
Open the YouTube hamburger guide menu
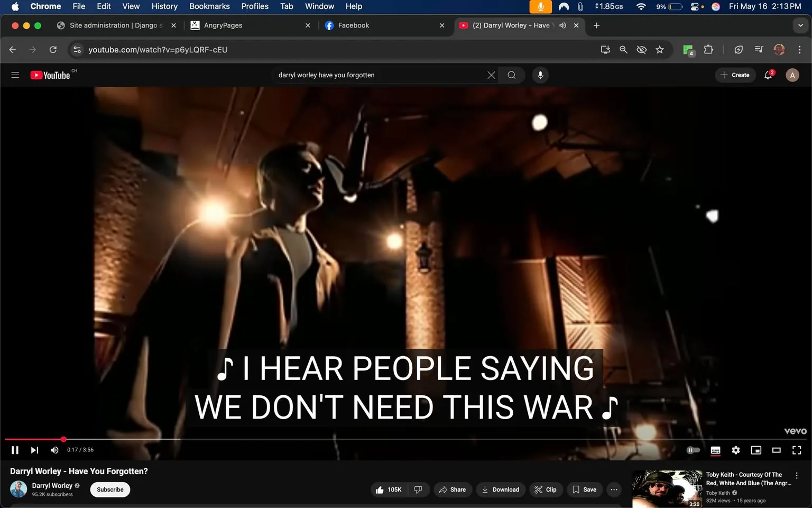[x=15, y=75]
